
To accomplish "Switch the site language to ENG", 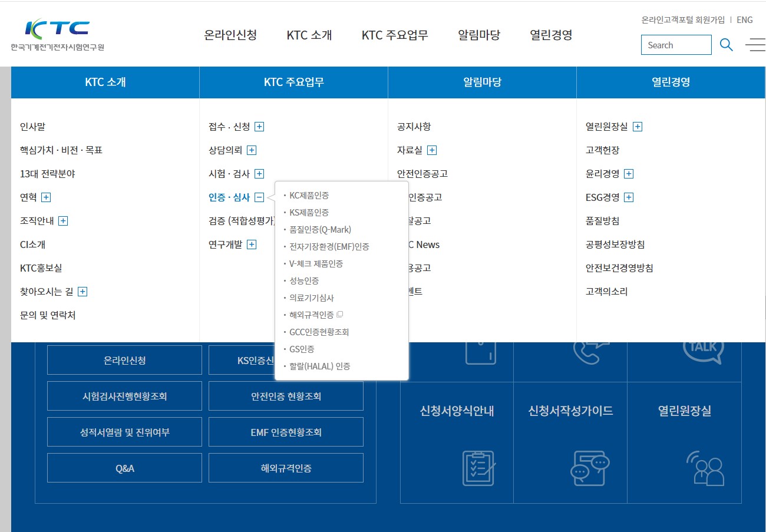I will pos(745,19).
